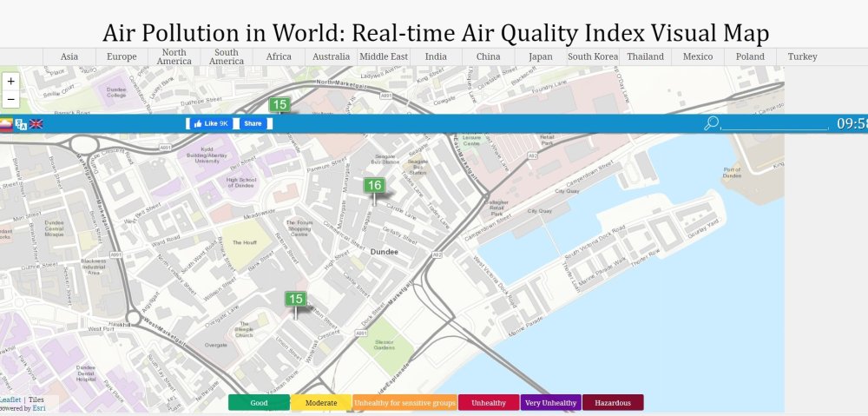Open the Thailand tab
This screenshot has height=416, width=868.
click(x=646, y=56)
